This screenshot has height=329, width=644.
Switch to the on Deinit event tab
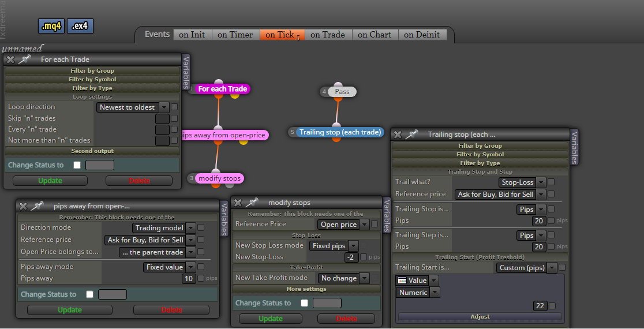click(x=422, y=35)
